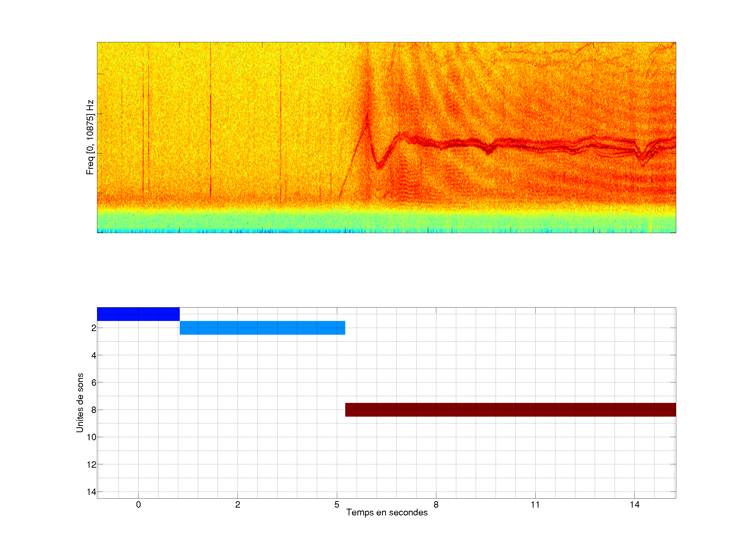The image size is (747, 560).
Task: Click the y-axis tick label 4
Action: 94,355
